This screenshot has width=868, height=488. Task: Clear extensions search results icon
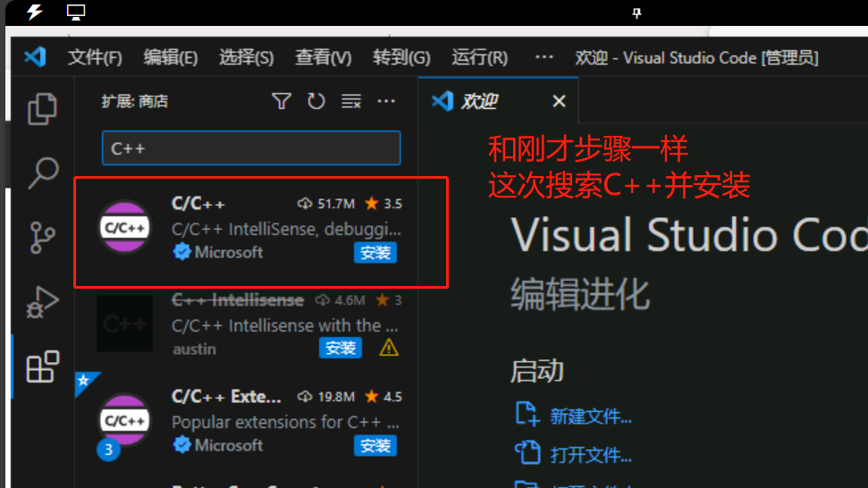click(351, 101)
